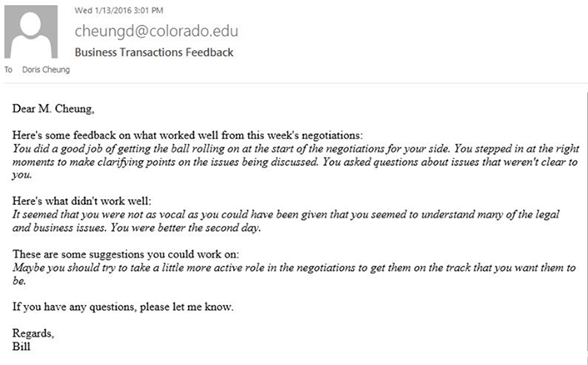Click the If you have any questions line
Image resolution: width=588 pixels, height=365 pixels.
(123, 307)
